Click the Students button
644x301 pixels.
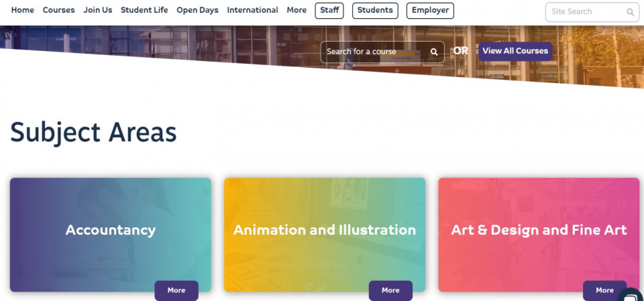(375, 11)
